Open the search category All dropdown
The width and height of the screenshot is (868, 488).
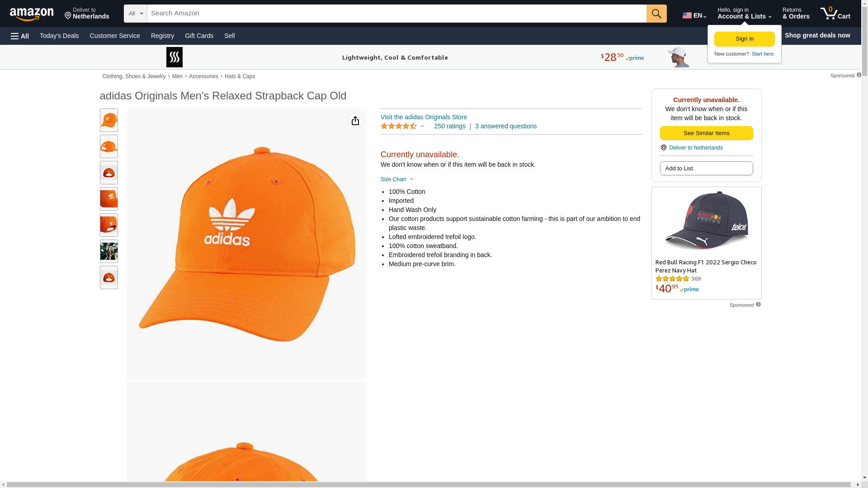[136, 14]
